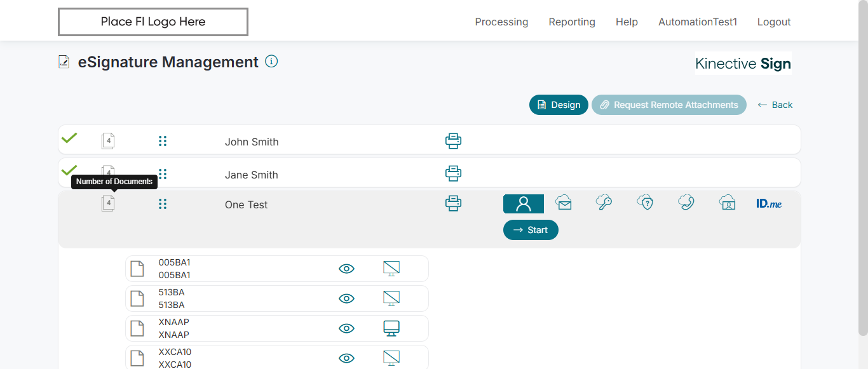
Task: Toggle the eye icon for document 005BA1
Action: (346, 269)
